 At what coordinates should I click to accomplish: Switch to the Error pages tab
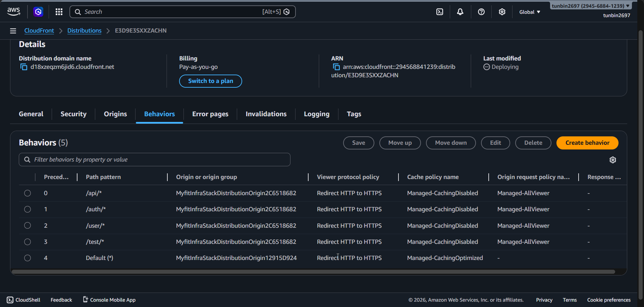pos(210,114)
